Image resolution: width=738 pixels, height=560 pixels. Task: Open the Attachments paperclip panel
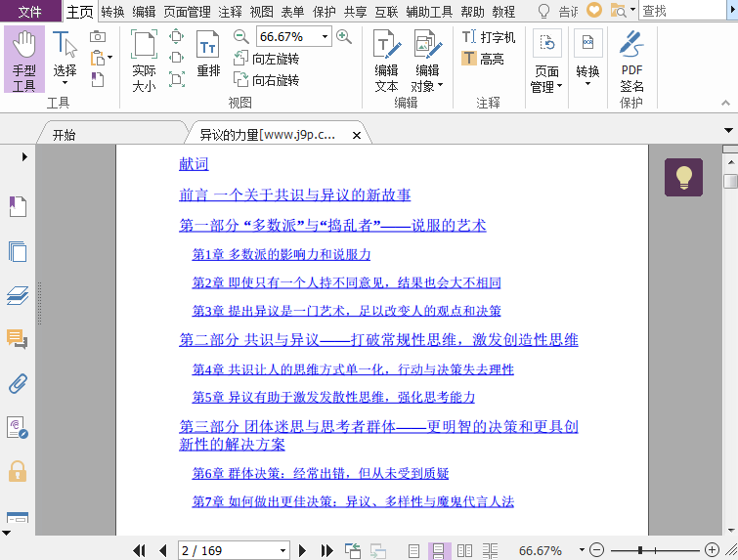18,383
